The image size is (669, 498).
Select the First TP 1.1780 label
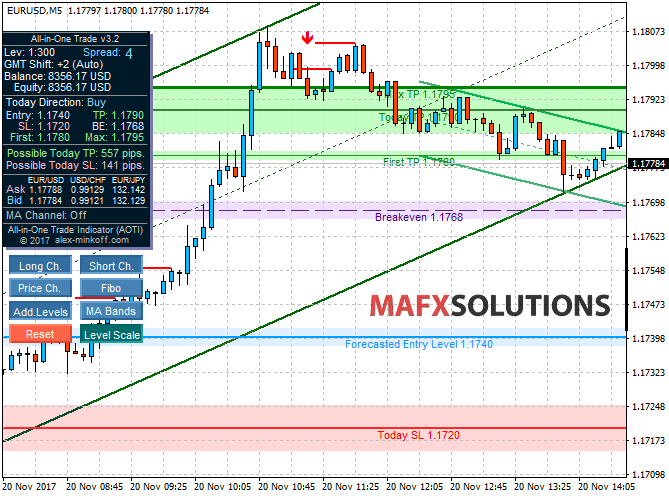point(419,162)
